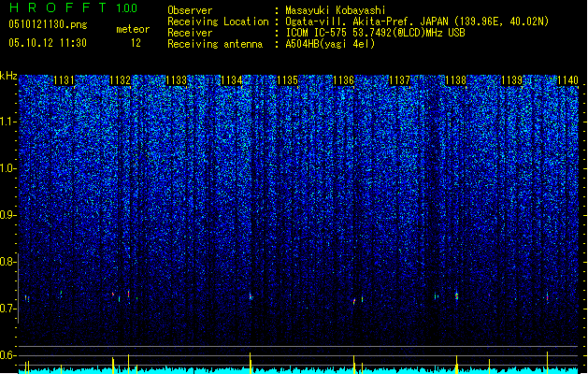
Task: Click the Receiving antenna label
Action: tap(215, 44)
